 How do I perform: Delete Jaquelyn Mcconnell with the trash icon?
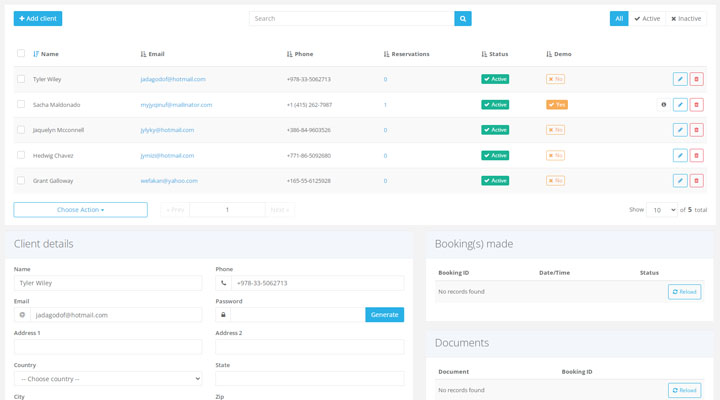696,130
